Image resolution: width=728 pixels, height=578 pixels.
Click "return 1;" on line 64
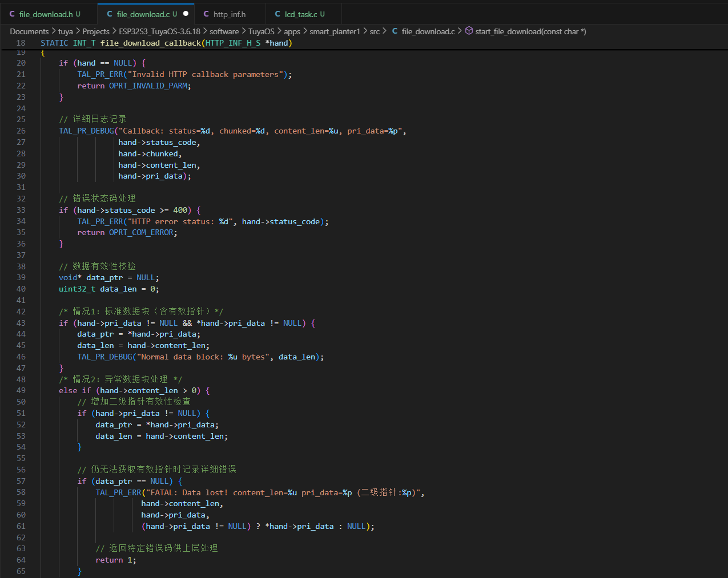pyautogui.click(x=116, y=560)
